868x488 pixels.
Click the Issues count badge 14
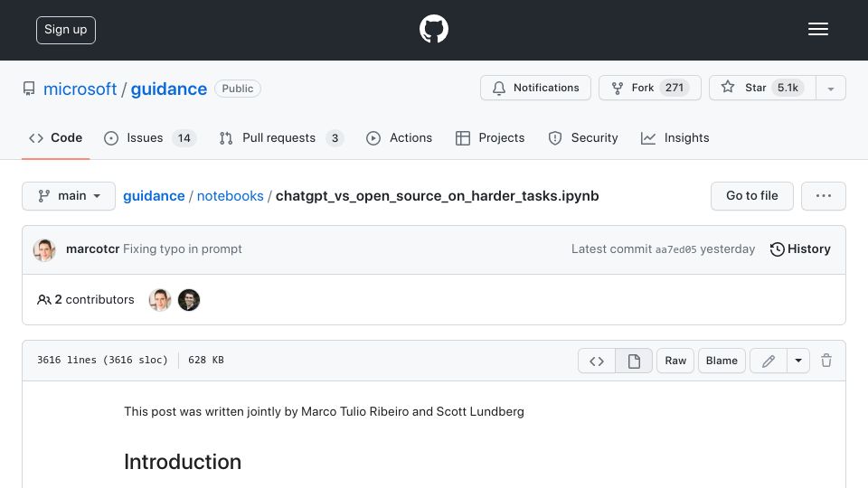click(x=184, y=137)
